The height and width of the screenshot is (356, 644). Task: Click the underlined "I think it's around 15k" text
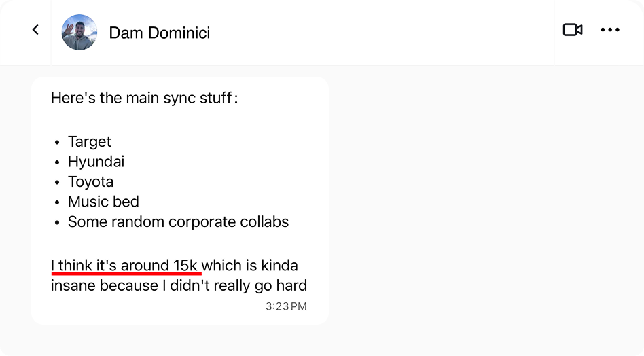coord(125,265)
